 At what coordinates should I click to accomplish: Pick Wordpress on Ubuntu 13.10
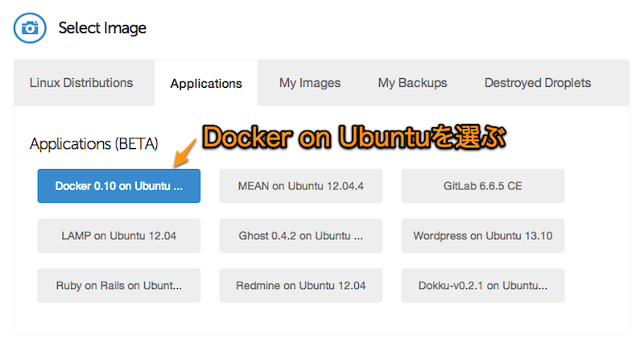click(x=482, y=236)
